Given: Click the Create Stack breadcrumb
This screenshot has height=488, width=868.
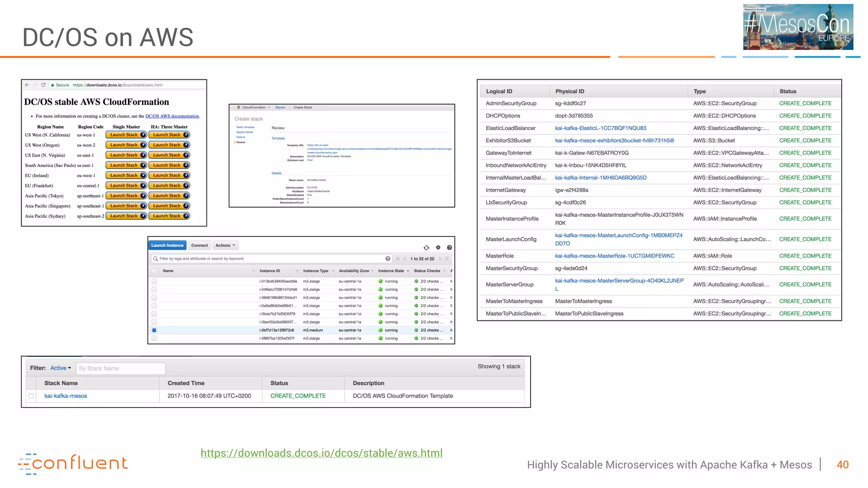Looking at the screenshot, I should 303,108.
